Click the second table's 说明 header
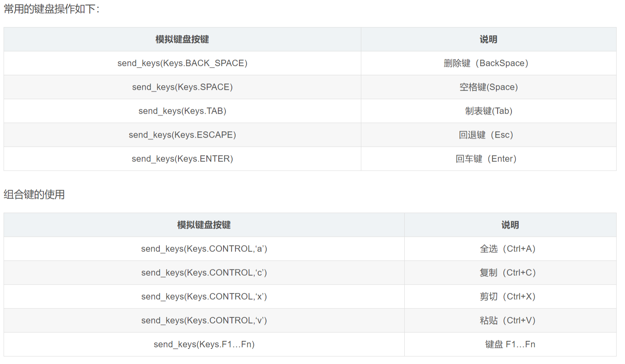Image resolution: width=625 pixels, height=364 pixels. tap(509, 225)
